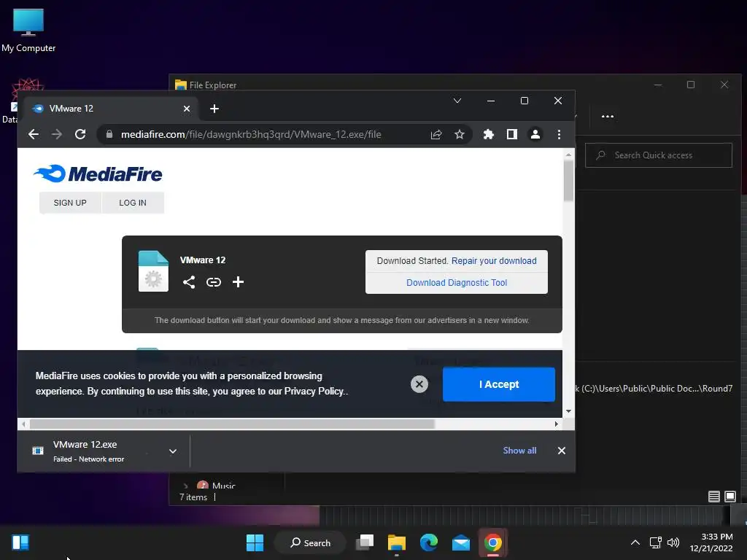This screenshot has height=560, width=747.
Task: Share this page icon in address bar
Action: (x=436, y=134)
